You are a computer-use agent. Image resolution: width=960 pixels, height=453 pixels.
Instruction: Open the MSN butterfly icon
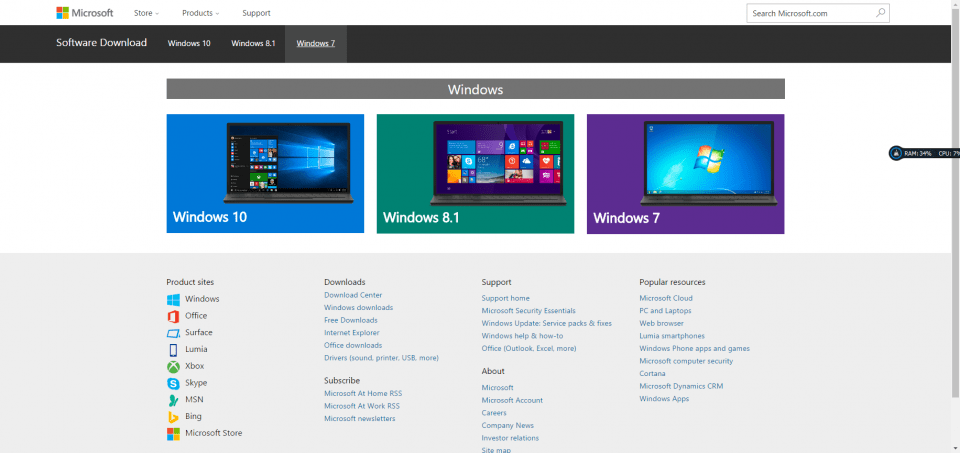tap(173, 400)
